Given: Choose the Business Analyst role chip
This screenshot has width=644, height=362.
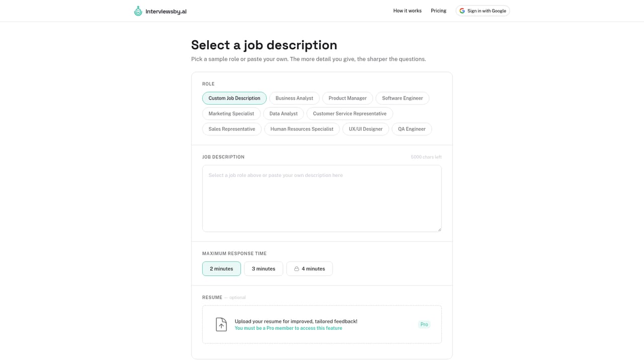Looking at the screenshot, I should tap(294, 98).
